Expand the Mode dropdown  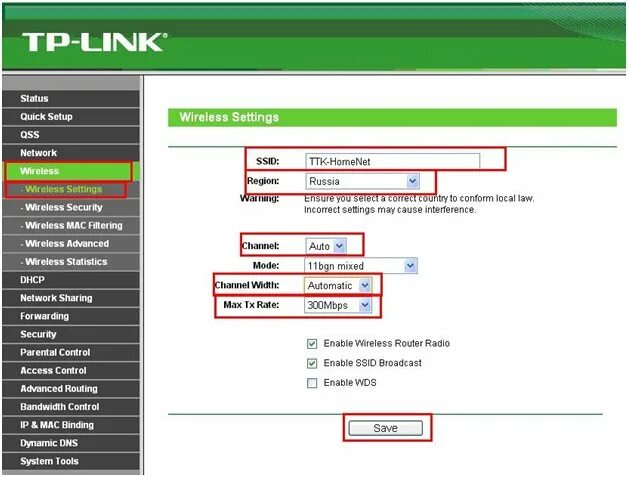[x=361, y=266]
